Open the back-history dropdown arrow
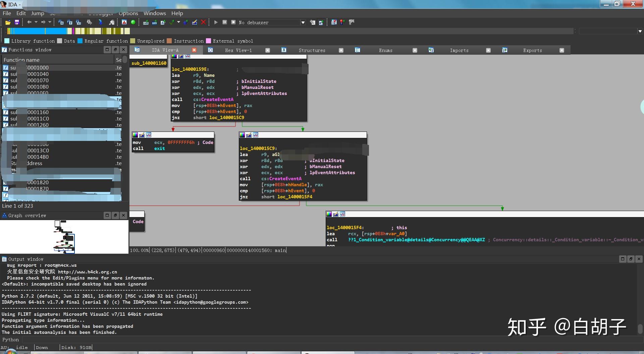 36,22
